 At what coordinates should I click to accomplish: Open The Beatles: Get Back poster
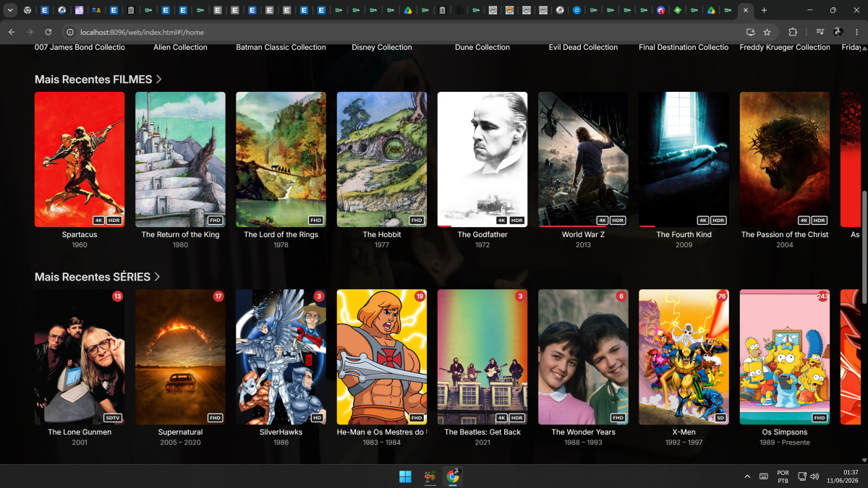pyautogui.click(x=482, y=357)
